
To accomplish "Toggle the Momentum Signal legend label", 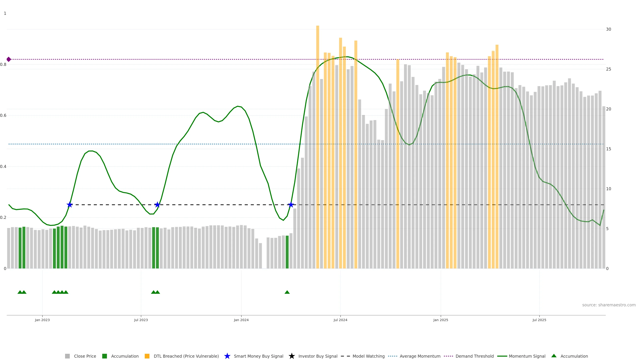I will (527, 356).
